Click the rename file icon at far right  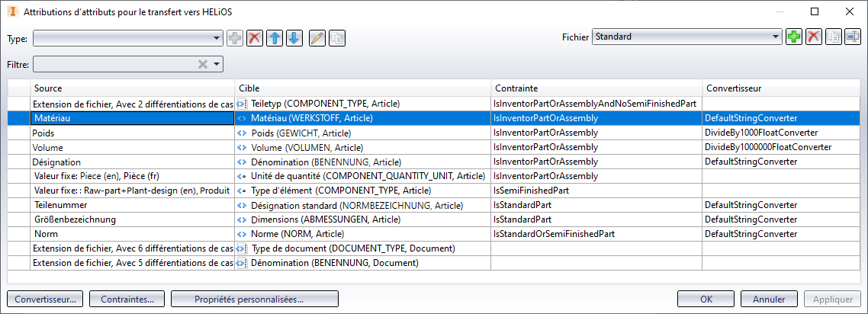[853, 37]
